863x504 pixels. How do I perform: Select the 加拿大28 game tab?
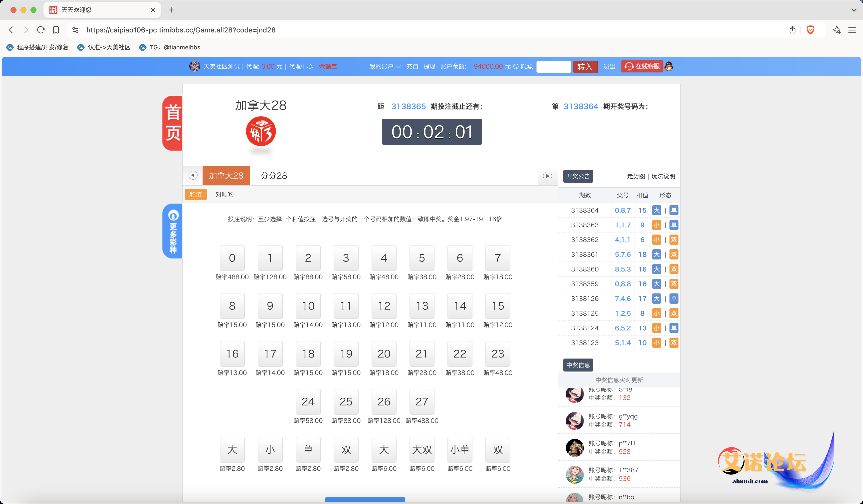pos(226,176)
